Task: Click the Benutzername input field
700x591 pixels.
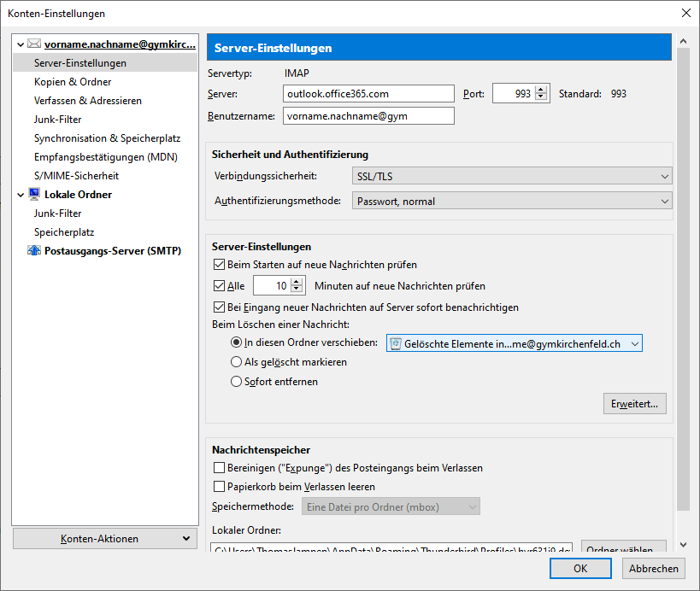Action: pyautogui.click(x=368, y=116)
